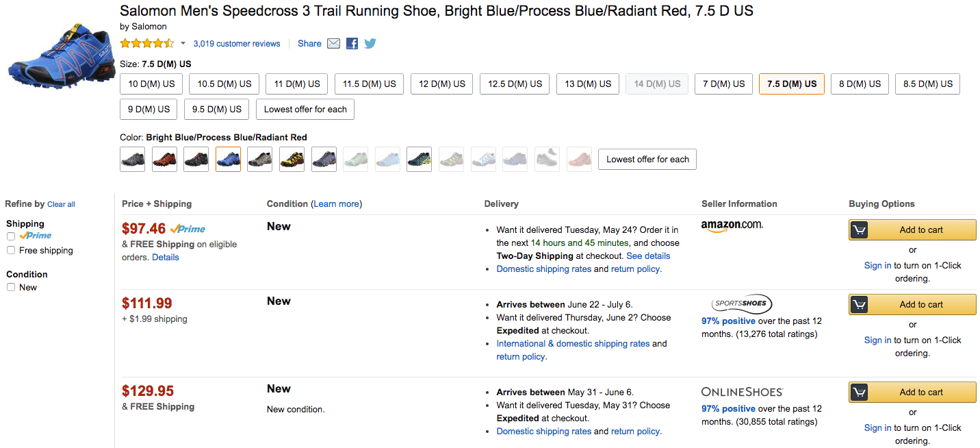Viewport: 980px width, 448px height.
Task: Click the cart icon on the $97.46 offer
Action: tap(860, 230)
